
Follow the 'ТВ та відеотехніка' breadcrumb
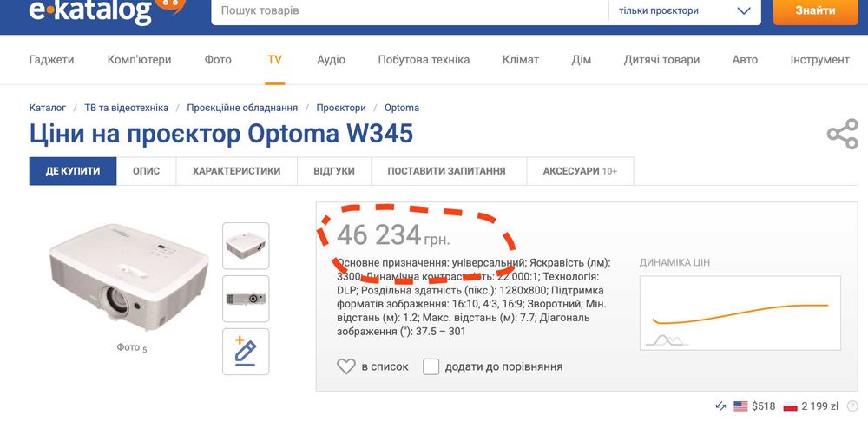pos(126,108)
